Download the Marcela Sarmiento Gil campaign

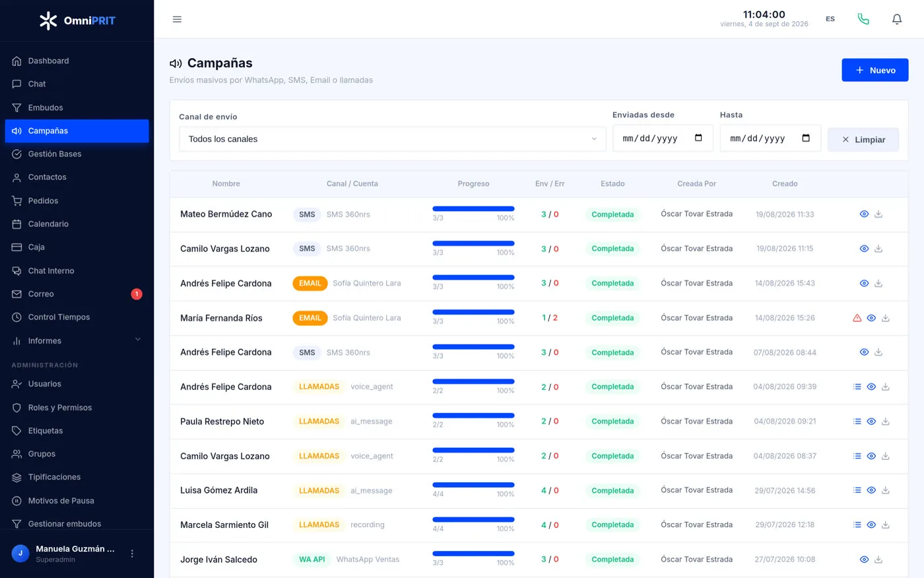886,525
